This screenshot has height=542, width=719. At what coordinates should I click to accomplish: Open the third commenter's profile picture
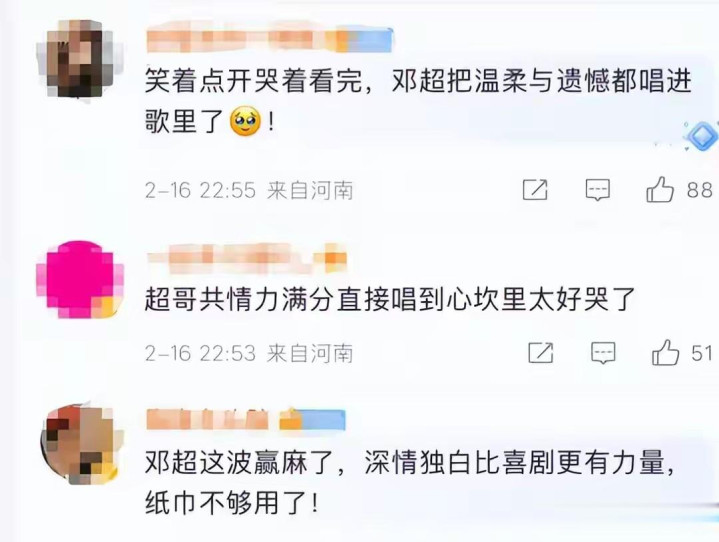[x=82, y=444]
